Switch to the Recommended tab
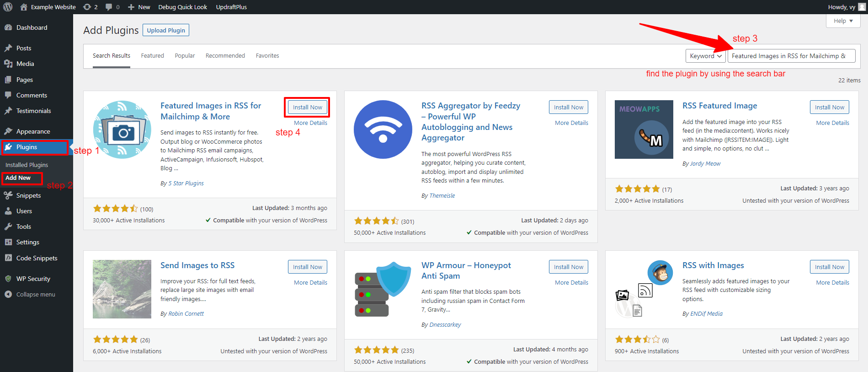This screenshot has width=868, height=372. 225,56
